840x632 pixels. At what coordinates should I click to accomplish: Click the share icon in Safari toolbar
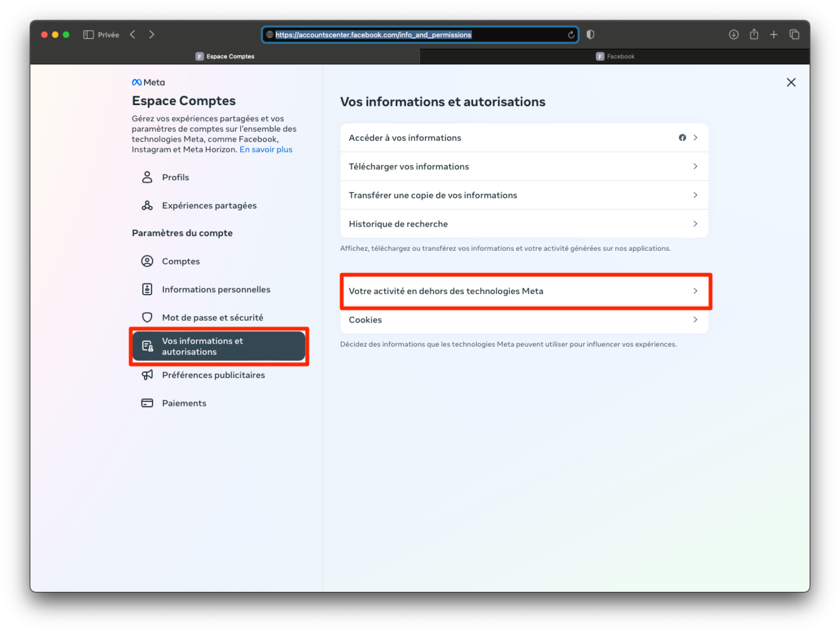pyautogui.click(x=754, y=34)
